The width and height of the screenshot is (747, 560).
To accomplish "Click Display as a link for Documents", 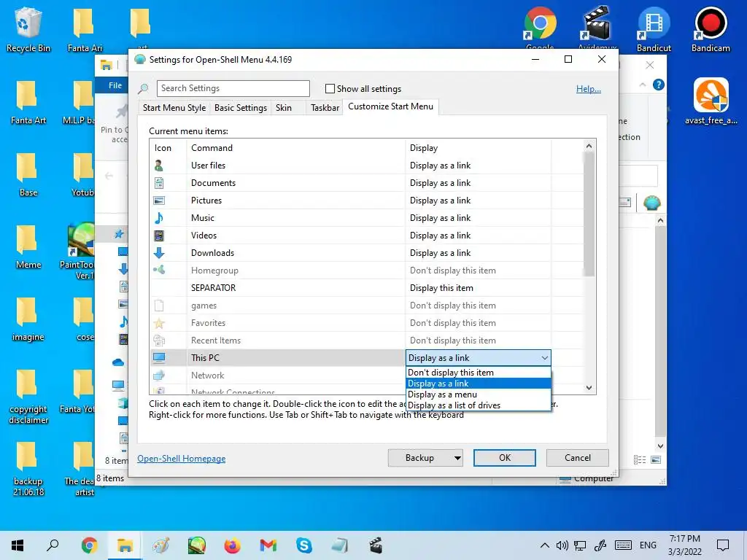I will 440,183.
